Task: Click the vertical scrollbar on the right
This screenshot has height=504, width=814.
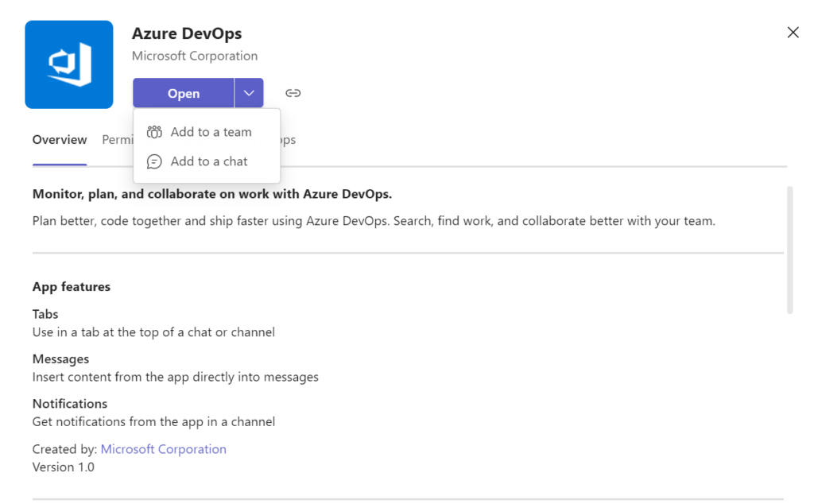Action: (x=789, y=250)
